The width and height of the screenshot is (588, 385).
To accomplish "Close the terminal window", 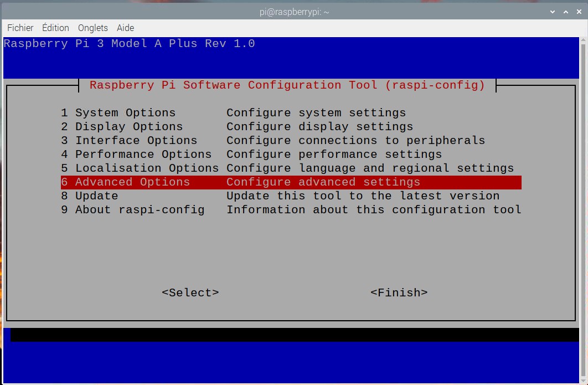I will pyautogui.click(x=579, y=12).
